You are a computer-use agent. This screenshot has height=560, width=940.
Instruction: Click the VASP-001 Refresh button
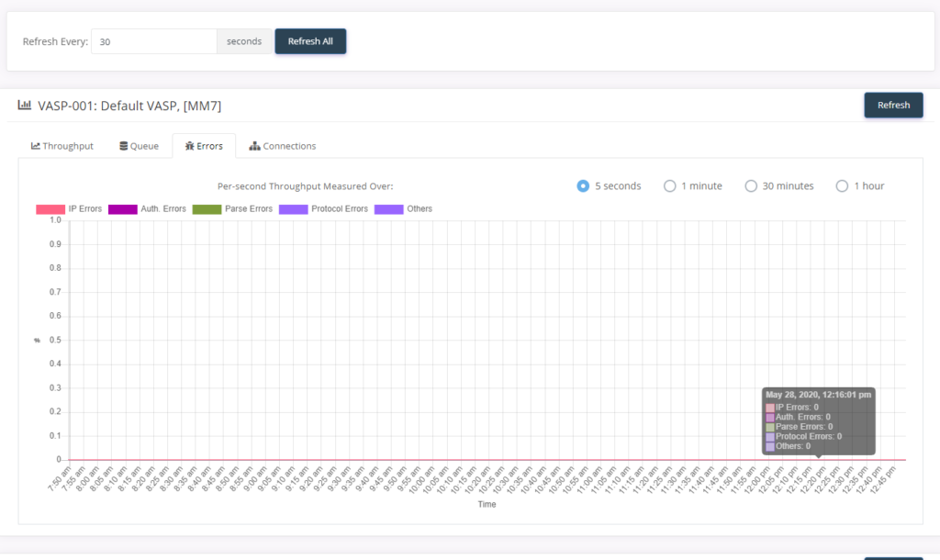[x=893, y=105]
